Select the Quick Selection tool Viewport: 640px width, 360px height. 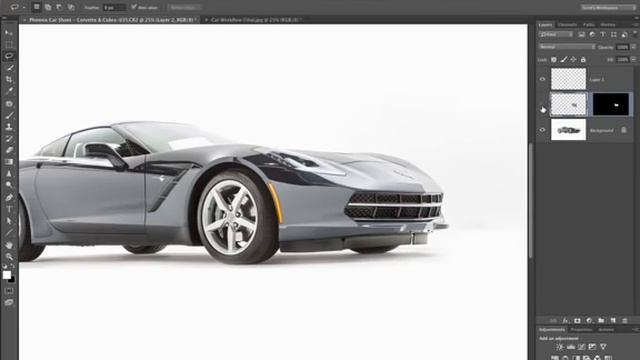pos(9,68)
